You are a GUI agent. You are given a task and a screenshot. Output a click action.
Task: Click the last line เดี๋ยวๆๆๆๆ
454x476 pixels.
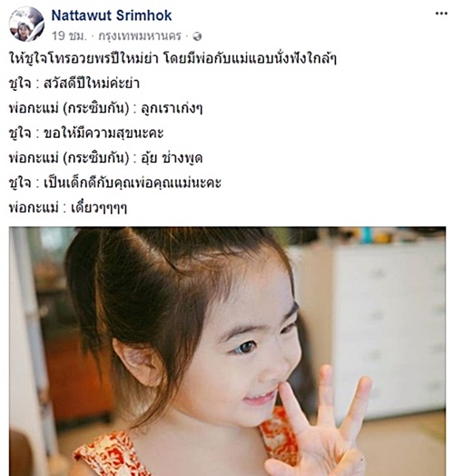coord(68,208)
